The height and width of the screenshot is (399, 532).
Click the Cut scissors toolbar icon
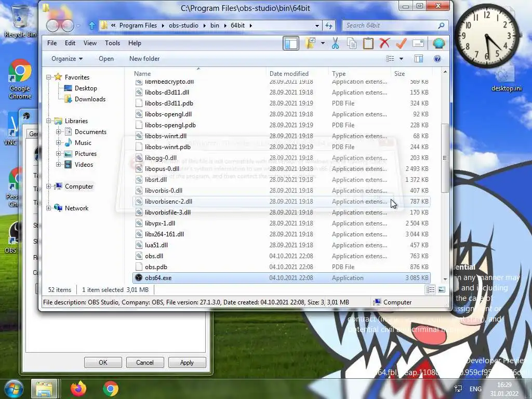point(335,43)
